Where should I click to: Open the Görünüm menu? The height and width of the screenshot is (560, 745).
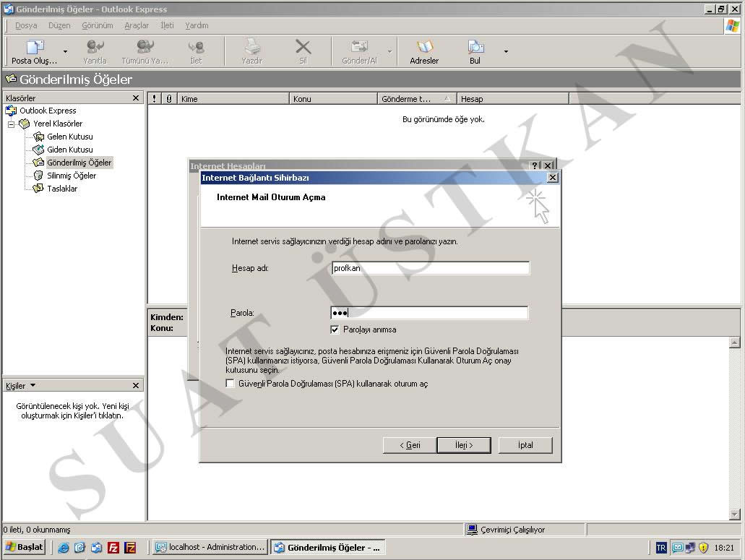[x=98, y=25]
